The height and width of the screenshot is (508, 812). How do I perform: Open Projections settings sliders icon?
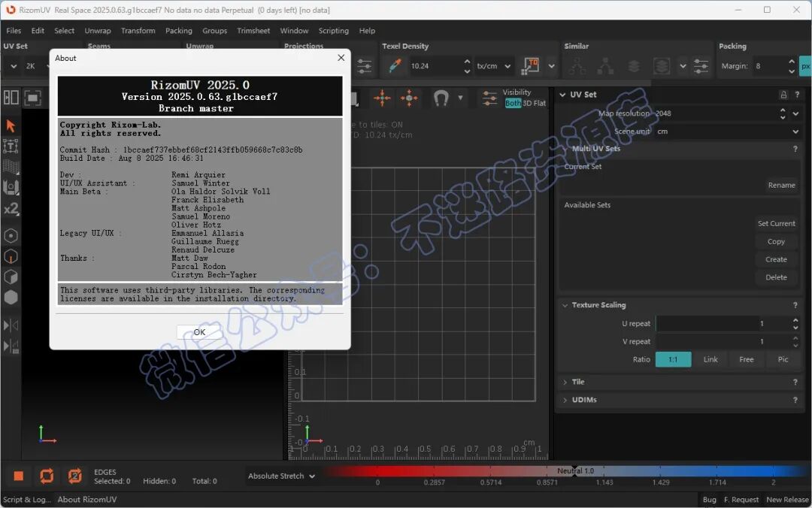coord(364,66)
